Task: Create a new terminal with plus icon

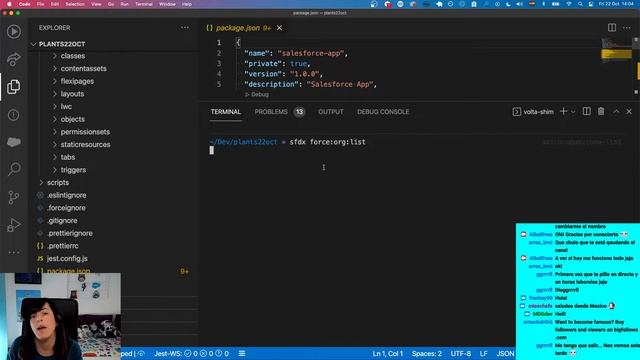Action: 563,111
